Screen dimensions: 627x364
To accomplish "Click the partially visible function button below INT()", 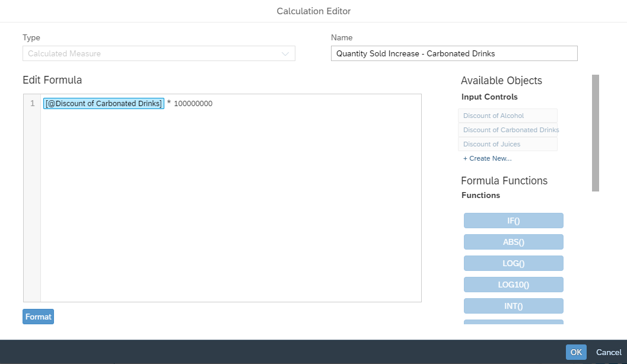I will (x=513, y=323).
